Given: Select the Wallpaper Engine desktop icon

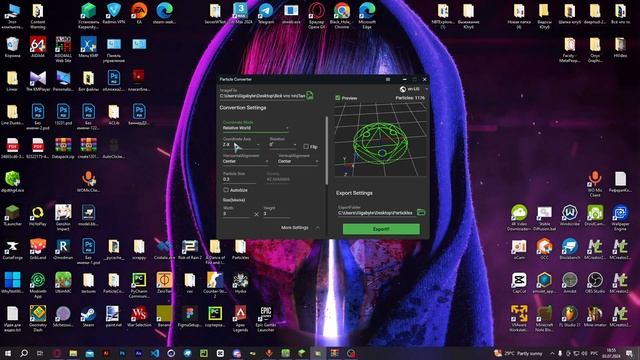Looking at the screenshot, I should point(620,218).
